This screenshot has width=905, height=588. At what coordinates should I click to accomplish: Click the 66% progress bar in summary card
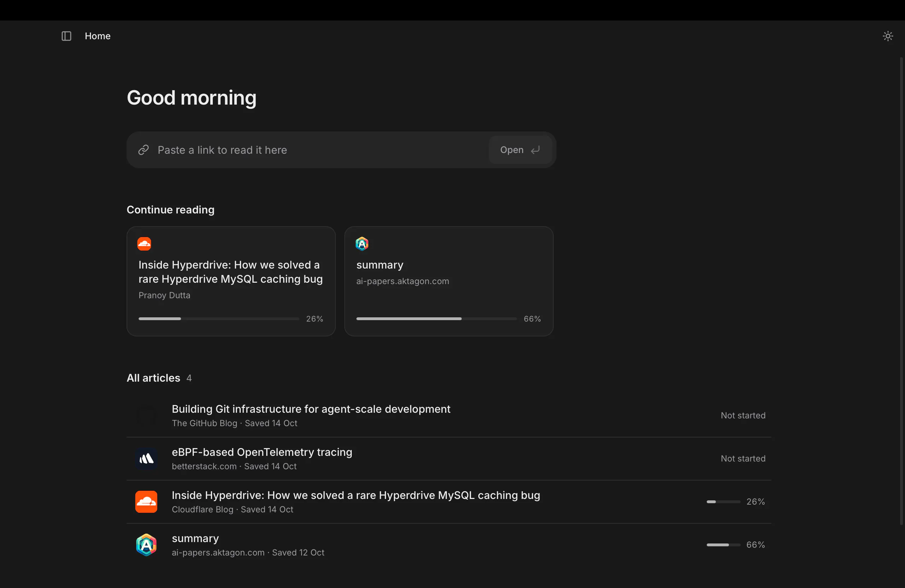[436, 319]
